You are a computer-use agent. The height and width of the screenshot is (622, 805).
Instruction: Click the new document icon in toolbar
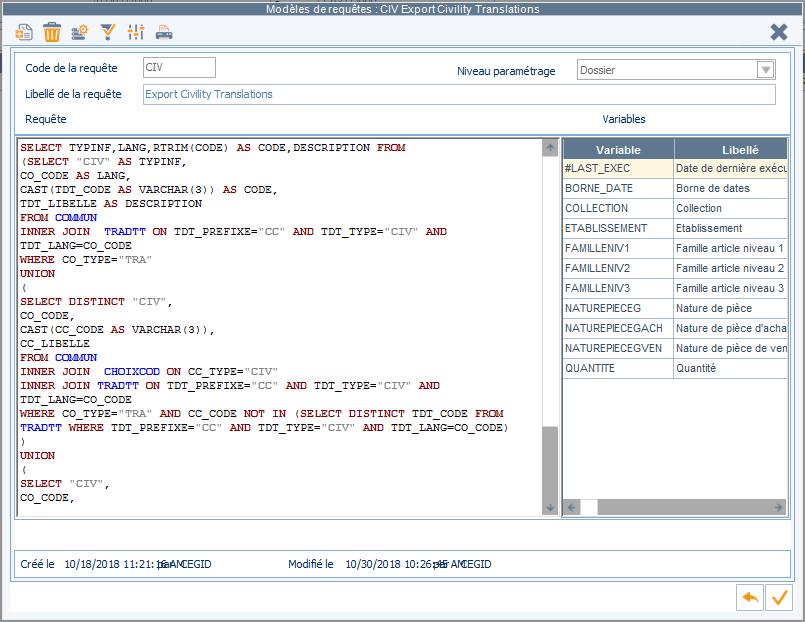[24, 32]
